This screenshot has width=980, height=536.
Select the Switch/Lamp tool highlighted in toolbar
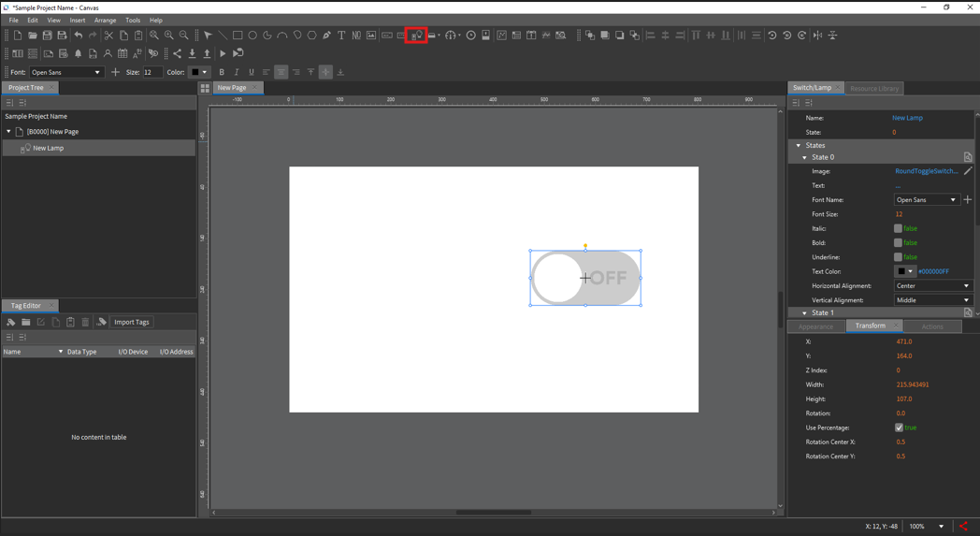pos(416,36)
